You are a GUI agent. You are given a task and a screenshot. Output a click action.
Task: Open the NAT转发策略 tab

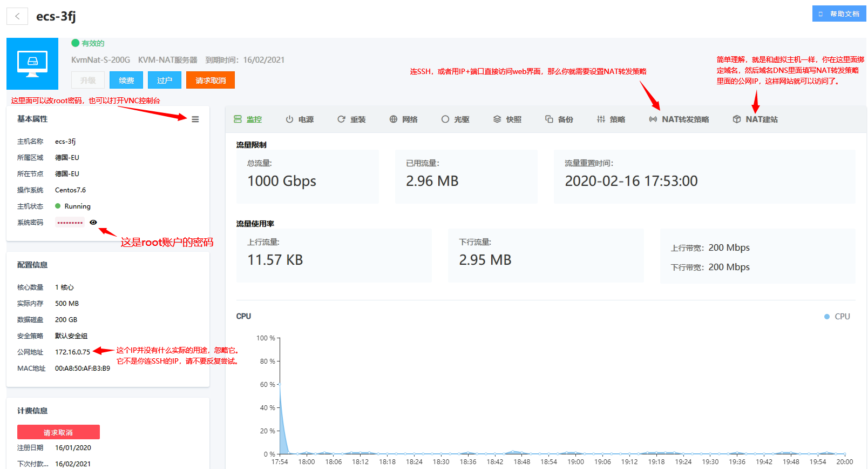[x=679, y=119]
